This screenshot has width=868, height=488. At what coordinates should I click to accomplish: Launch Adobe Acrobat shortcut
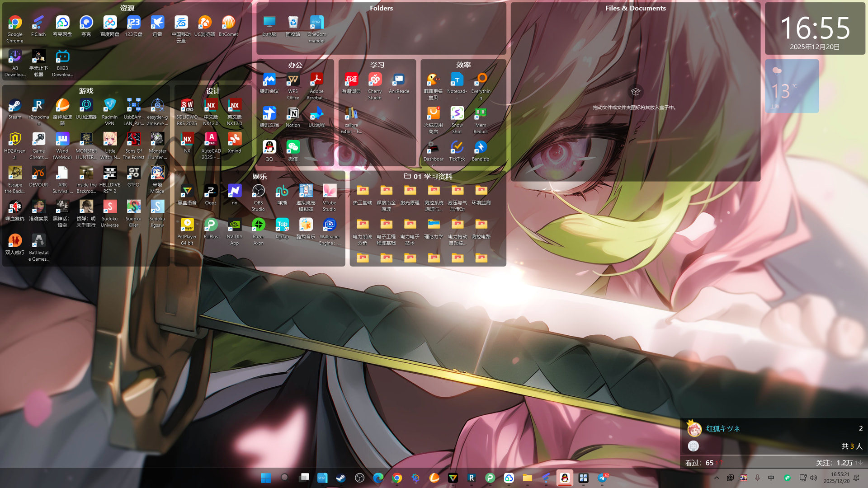pyautogui.click(x=316, y=80)
